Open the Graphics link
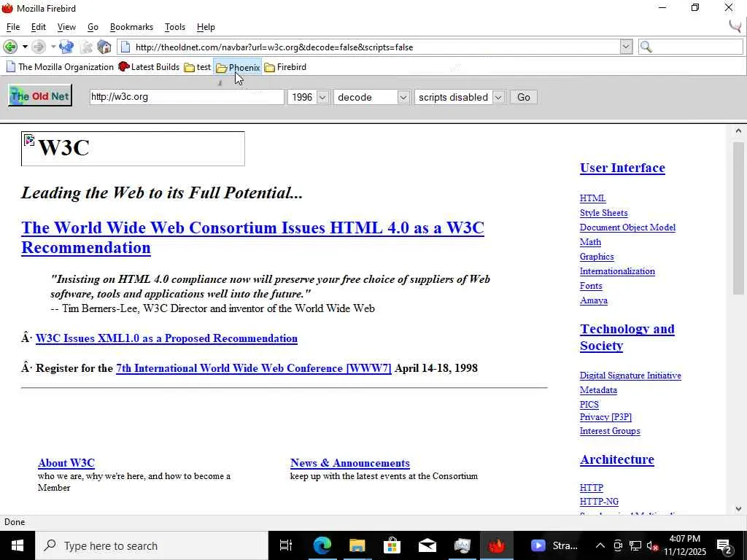Image resolution: width=747 pixels, height=560 pixels. [597, 257]
